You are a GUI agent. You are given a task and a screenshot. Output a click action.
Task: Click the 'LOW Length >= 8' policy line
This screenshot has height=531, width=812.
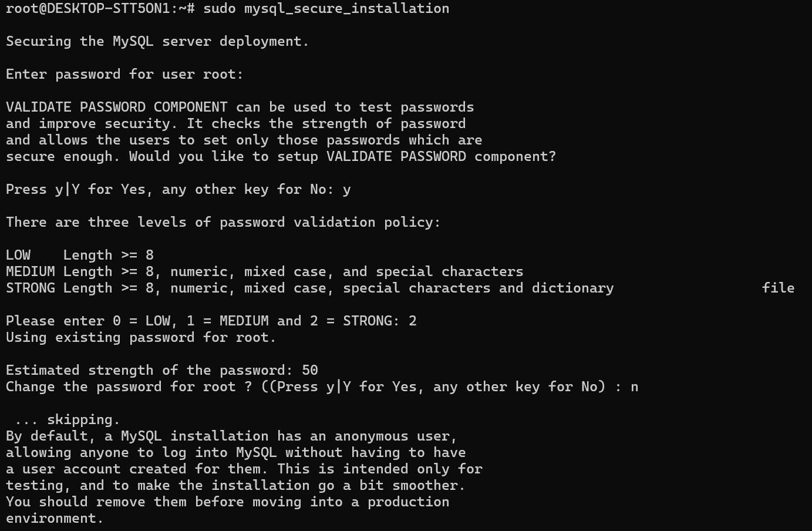[x=80, y=255]
